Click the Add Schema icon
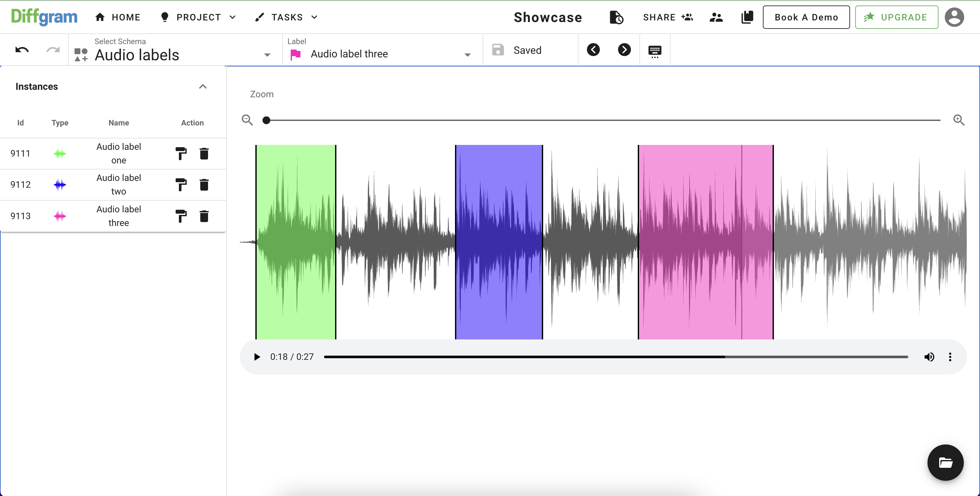This screenshot has height=496, width=980. pyautogui.click(x=80, y=54)
